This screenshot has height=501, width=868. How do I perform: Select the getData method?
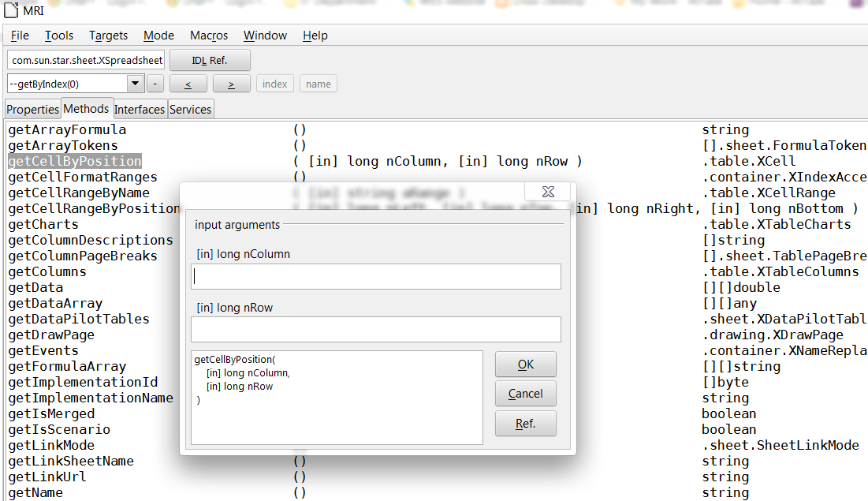coord(35,288)
